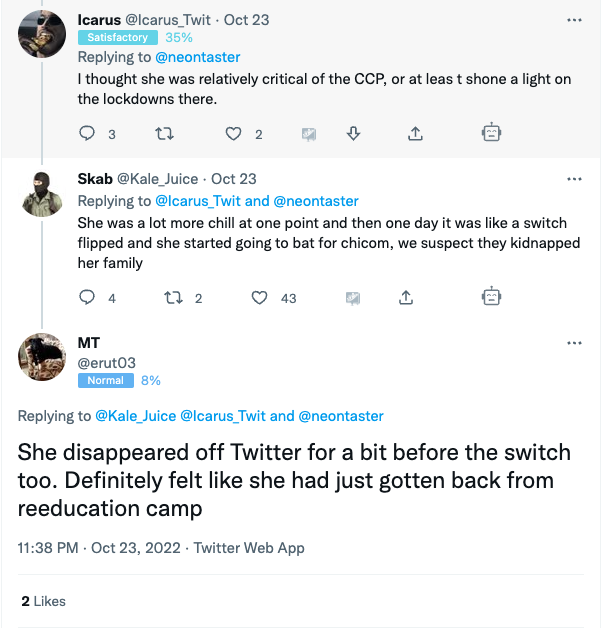This screenshot has height=628, width=602.
Task: Share Skab's tweet via upload icon
Action: [406, 298]
